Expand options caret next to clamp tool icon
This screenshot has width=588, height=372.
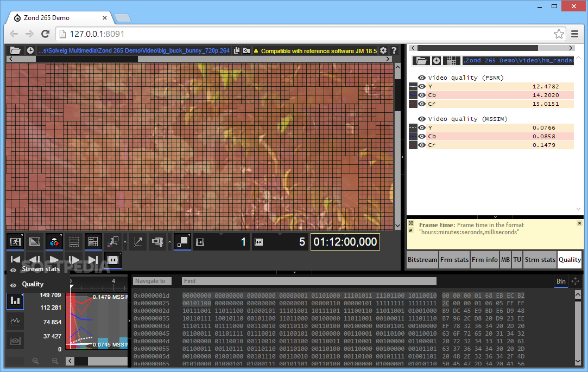click(169, 242)
